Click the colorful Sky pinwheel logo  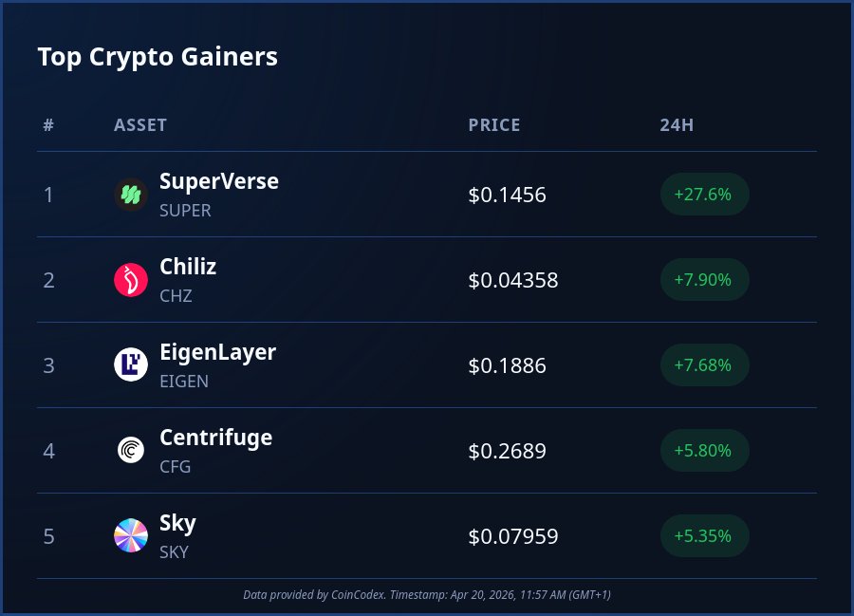pyautogui.click(x=131, y=536)
